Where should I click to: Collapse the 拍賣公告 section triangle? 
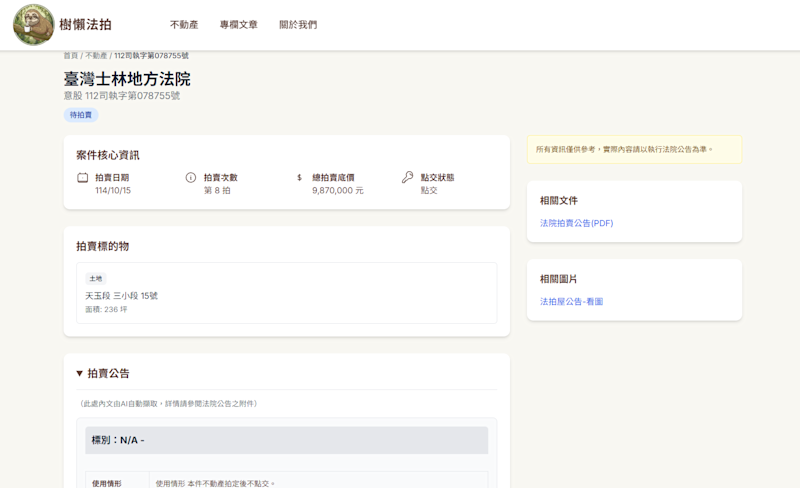[80, 374]
